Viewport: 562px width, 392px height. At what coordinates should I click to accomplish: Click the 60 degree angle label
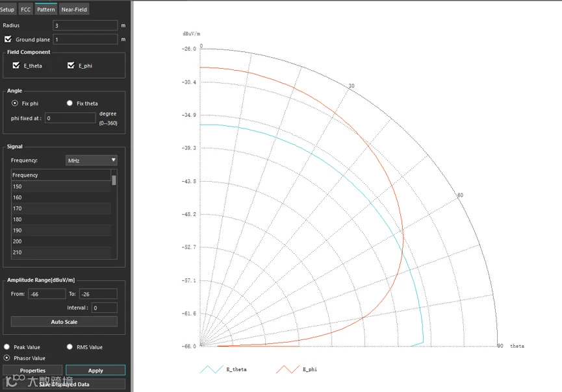pos(460,195)
